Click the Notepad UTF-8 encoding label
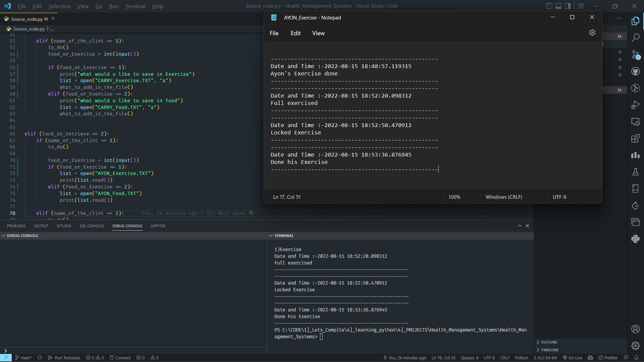This screenshot has height=362, width=644. click(559, 197)
